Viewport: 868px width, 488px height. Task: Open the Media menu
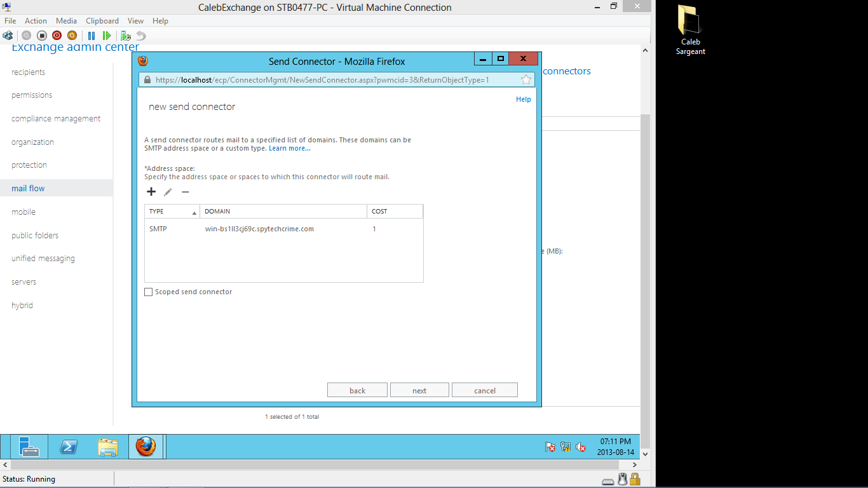tap(67, 21)
